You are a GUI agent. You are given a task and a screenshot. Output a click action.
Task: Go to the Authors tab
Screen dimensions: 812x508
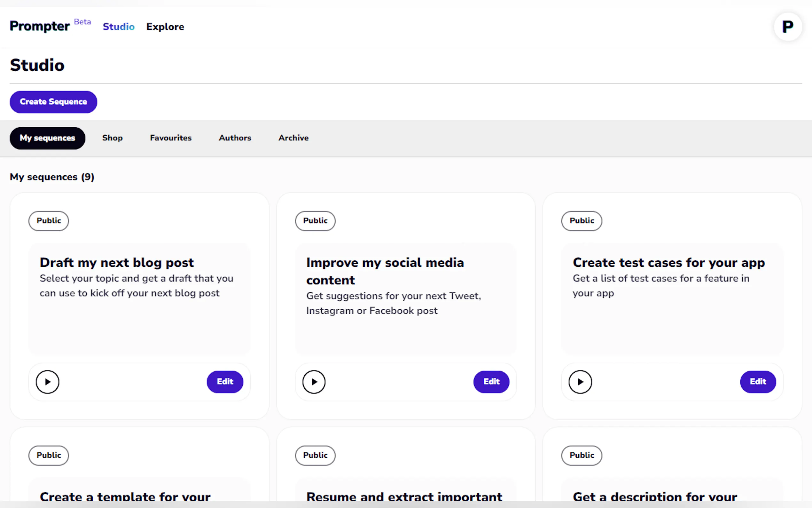point(235,138)
